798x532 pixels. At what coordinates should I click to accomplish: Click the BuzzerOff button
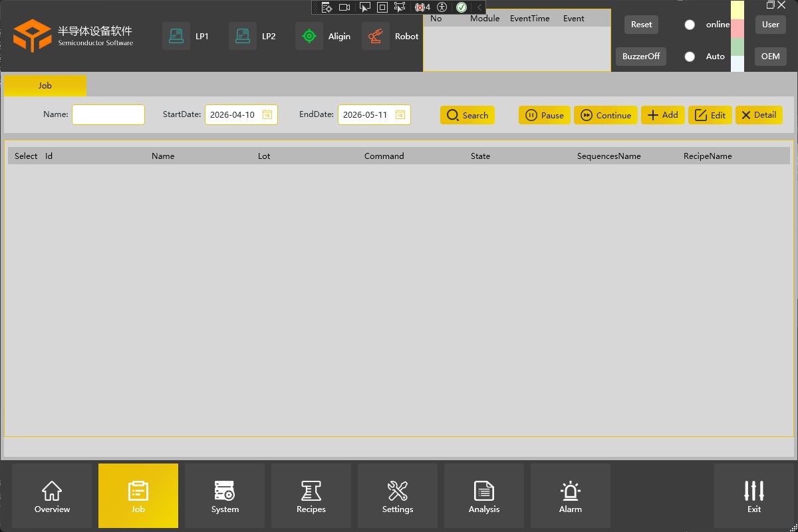pos(641,57)
